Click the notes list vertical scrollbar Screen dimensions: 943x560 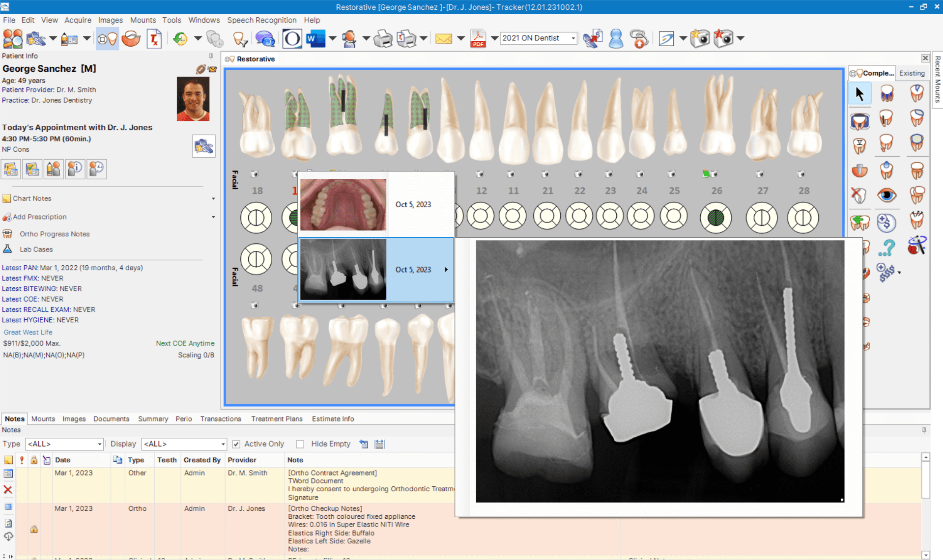(x=925, y=505)
